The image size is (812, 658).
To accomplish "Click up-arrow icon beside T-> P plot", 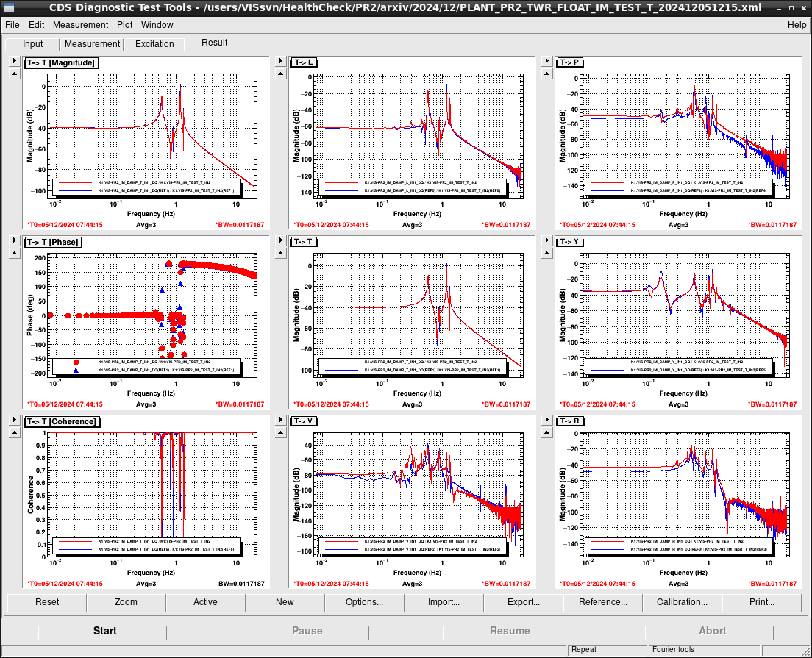I will click(x=547, y=74).
